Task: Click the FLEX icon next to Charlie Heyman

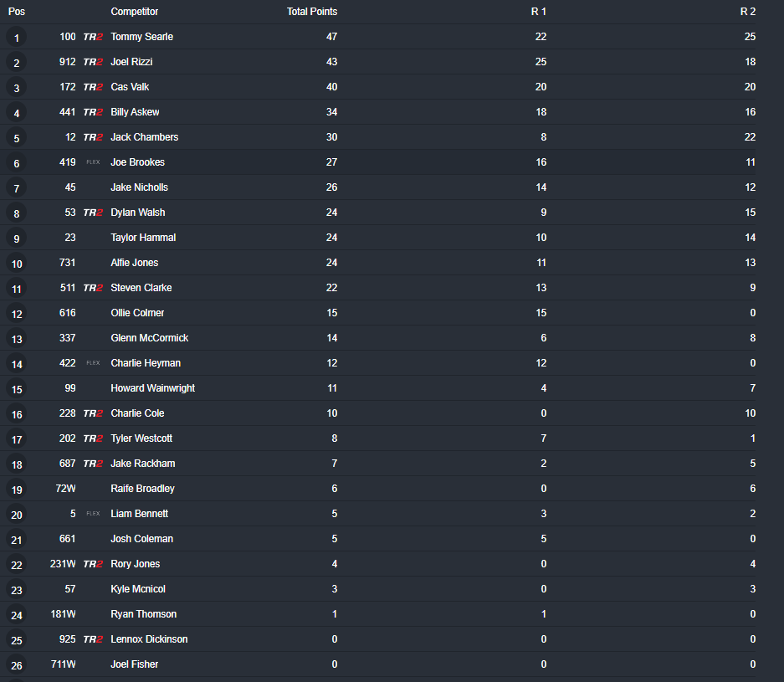Action: point(93,363)
